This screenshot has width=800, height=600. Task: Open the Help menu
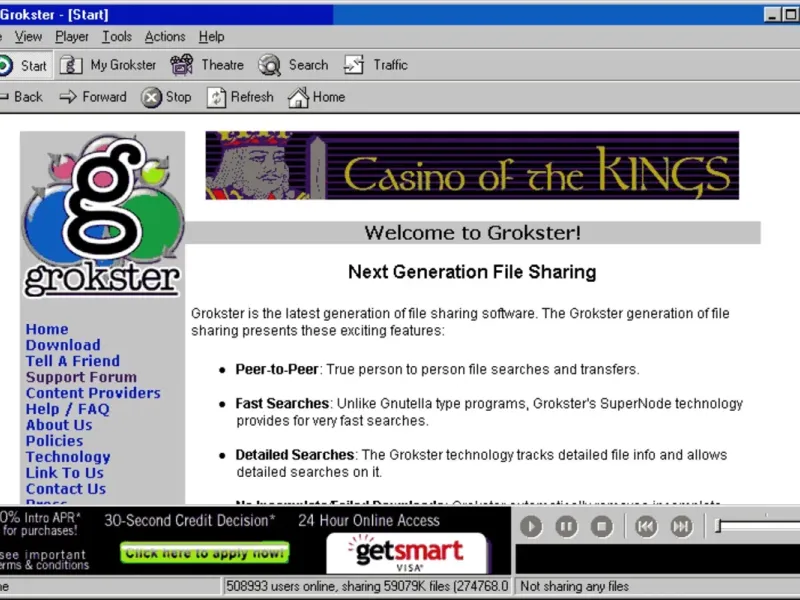211,37
